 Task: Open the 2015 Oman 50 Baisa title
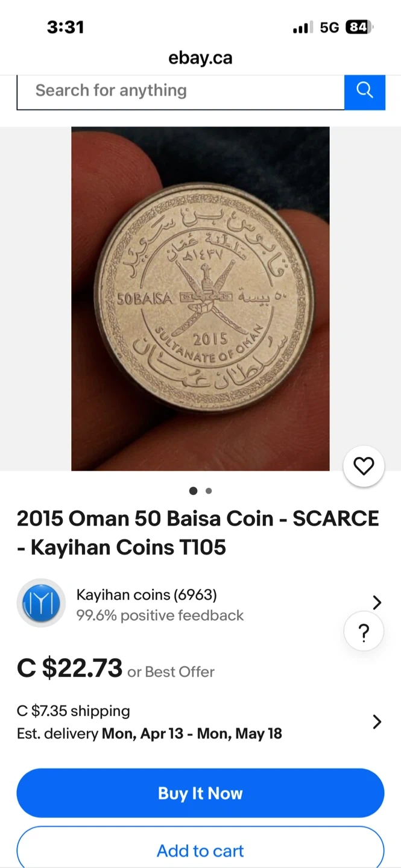198,533
